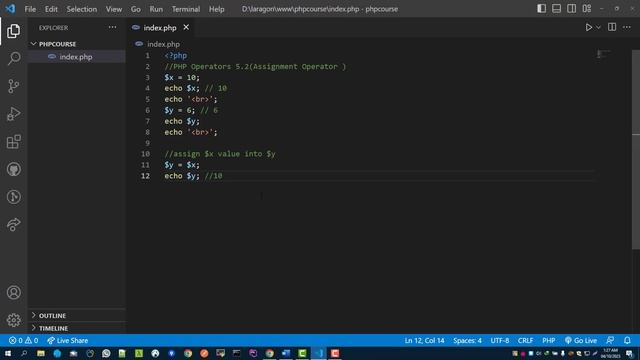This screenshot has height=360, width=640.
Task: Toggle the primary side bar layout icon
Action: [x=541, y=9]
